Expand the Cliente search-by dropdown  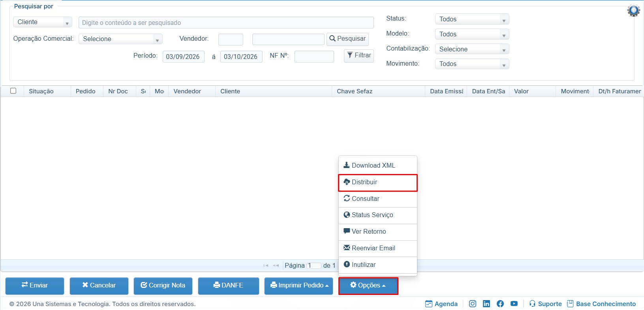tap(43, 22)
